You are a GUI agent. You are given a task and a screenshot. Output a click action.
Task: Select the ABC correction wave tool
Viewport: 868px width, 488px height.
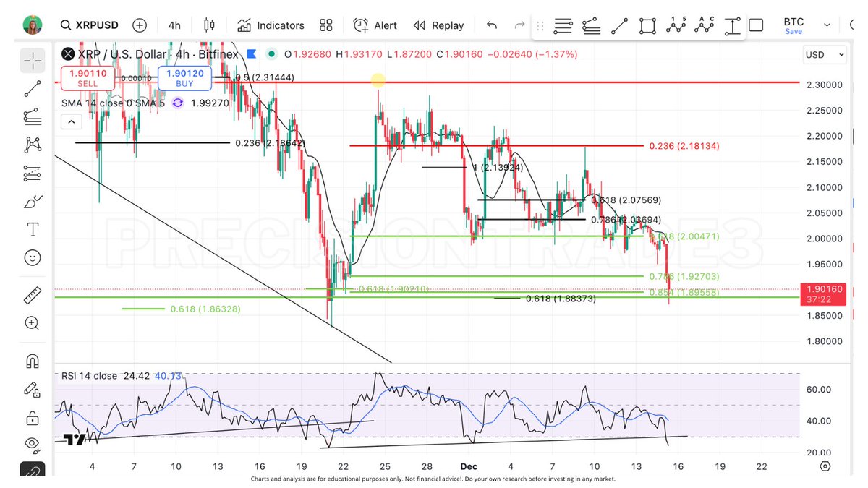[x=704, y=26]
